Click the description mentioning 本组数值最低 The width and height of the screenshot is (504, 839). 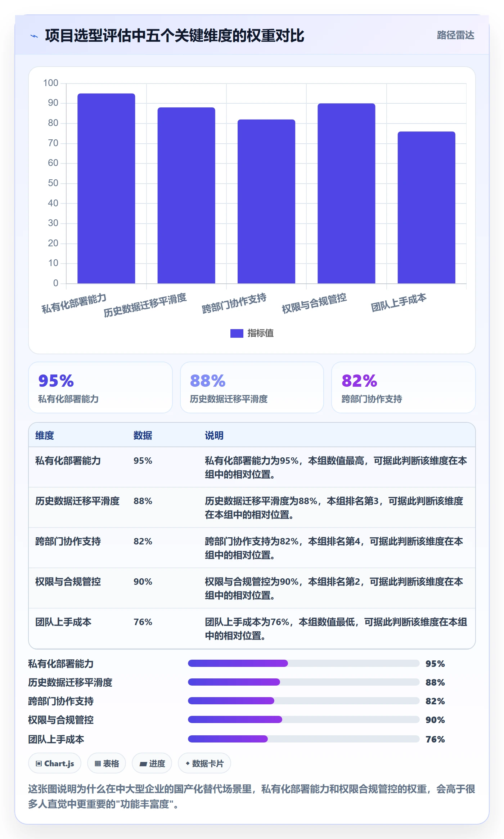(336, 629)
